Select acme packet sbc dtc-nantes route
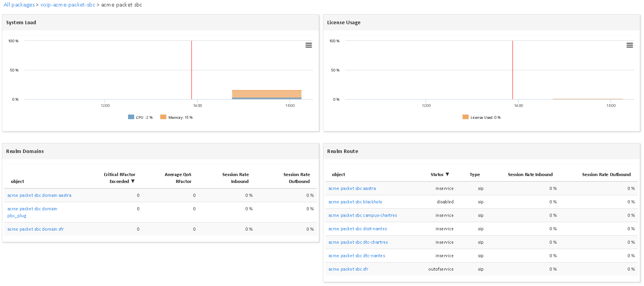 point(356,256)
